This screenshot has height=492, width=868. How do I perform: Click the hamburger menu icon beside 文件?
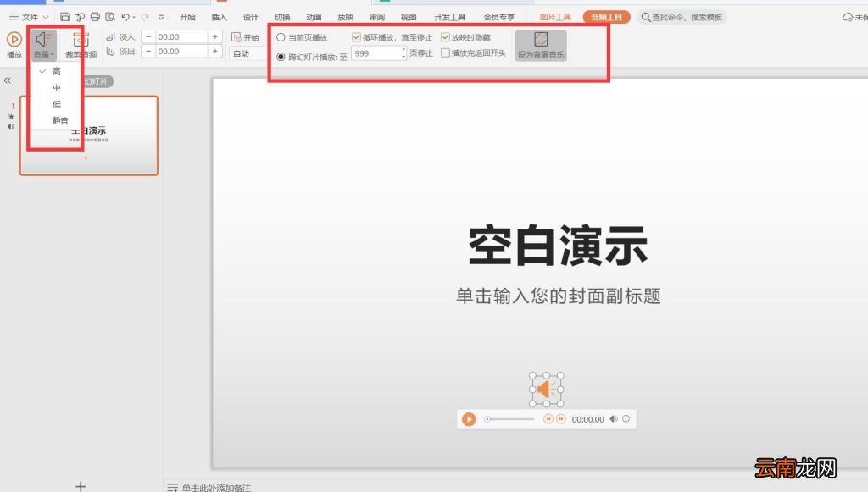(14, 17)
